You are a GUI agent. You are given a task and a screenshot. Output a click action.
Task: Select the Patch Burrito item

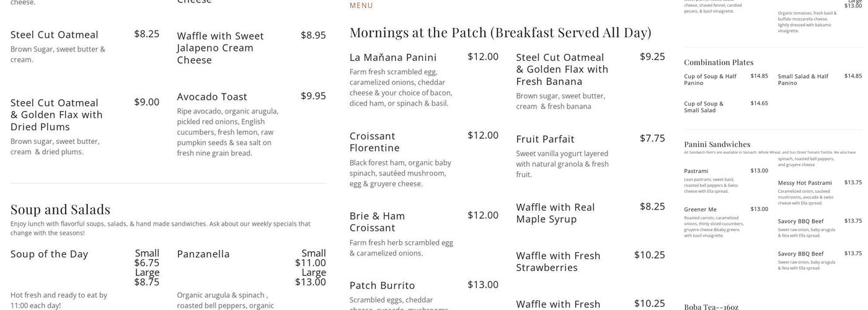(x=382, y=285)
